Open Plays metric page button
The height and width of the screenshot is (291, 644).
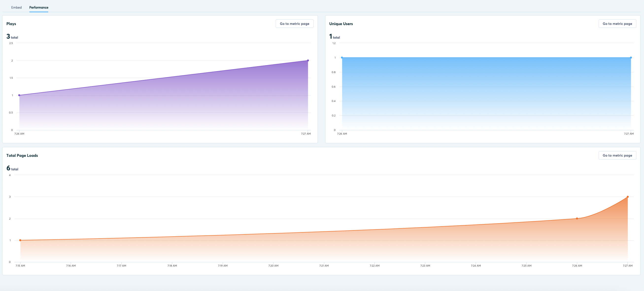point(294,24)
